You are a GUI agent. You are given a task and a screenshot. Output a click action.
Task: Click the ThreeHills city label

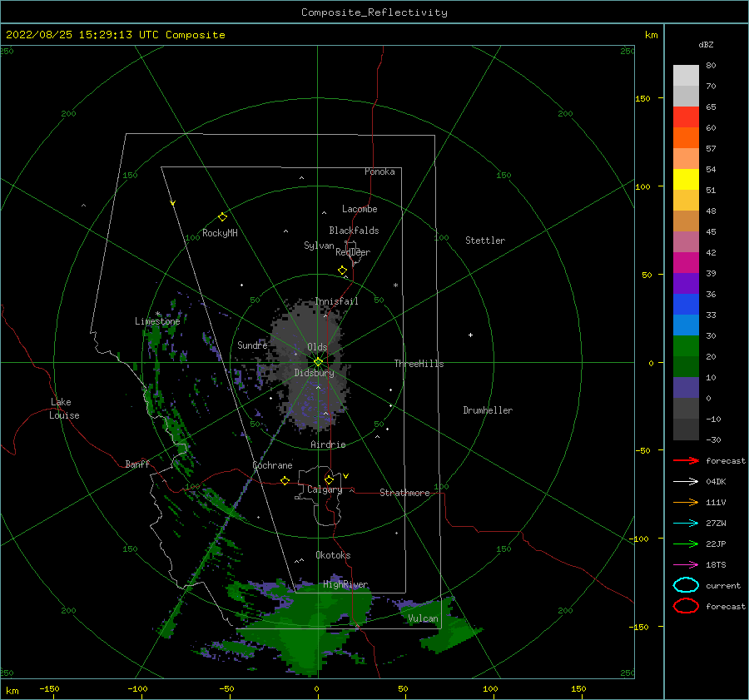point(419,364)
